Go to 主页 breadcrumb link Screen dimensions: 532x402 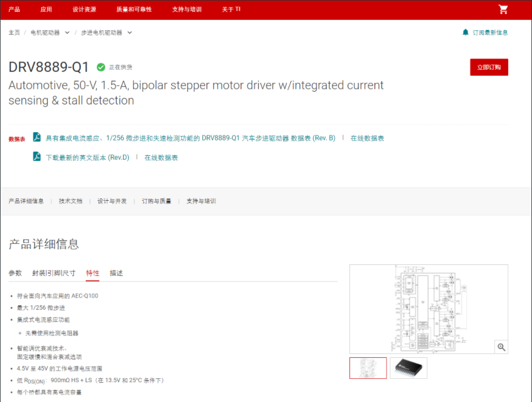(x=14, y=33)
